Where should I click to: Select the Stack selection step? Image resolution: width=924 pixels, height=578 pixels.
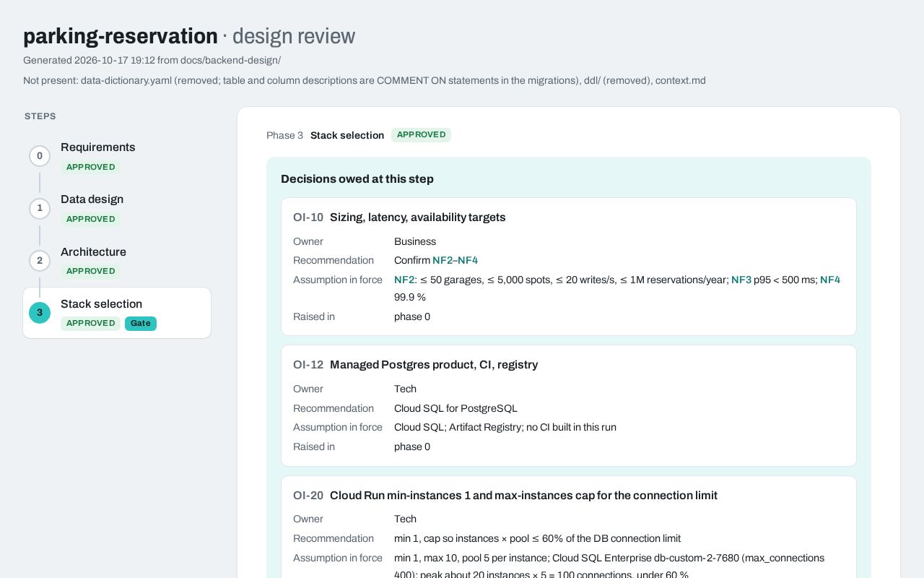tap(117, 313)
